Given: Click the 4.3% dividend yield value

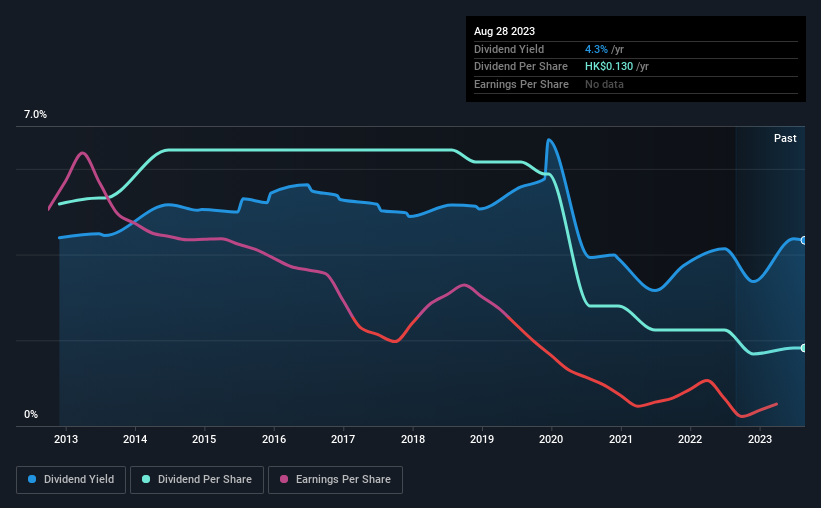Looking at the screenshot, I should coord(596,49).
